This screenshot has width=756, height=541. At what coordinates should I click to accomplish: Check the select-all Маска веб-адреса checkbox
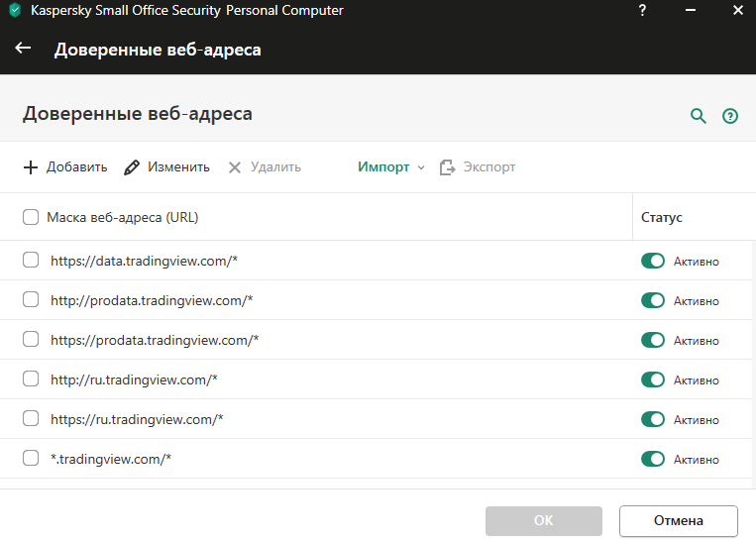coord(31,217)
